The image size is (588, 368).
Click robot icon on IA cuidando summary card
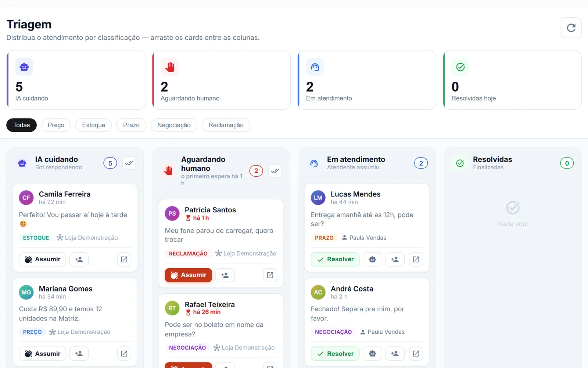coord(24,67)
